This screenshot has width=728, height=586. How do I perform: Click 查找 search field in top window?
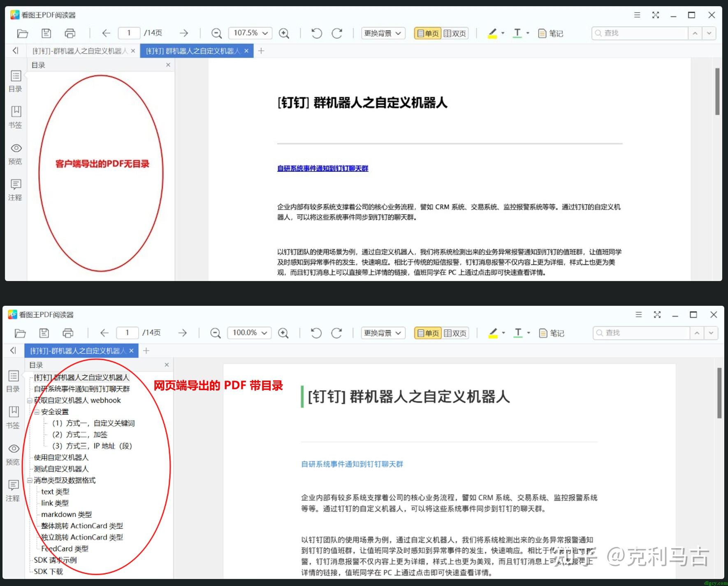coord(640,33)
